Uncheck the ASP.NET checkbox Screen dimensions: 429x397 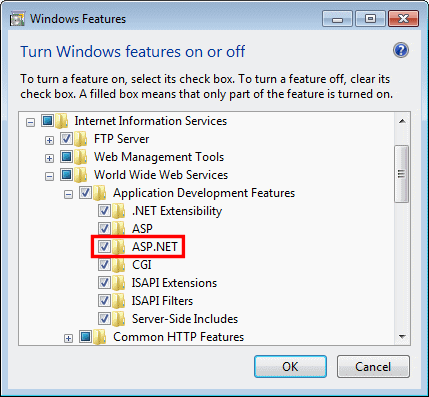(x=104, y=247)
